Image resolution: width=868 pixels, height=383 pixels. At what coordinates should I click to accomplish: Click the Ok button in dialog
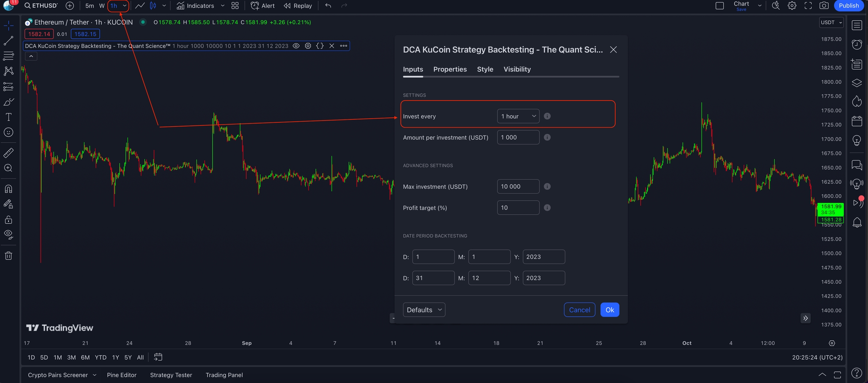tap(610, 310)
